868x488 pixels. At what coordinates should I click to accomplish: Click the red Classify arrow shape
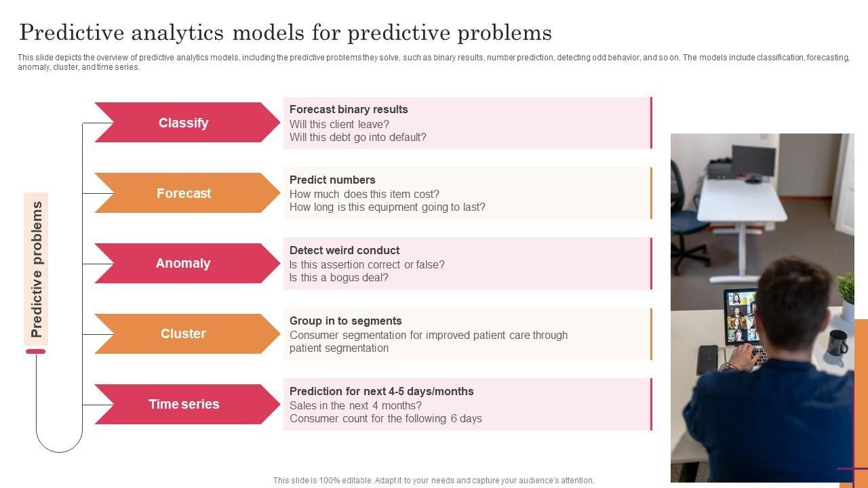(184, 123)
